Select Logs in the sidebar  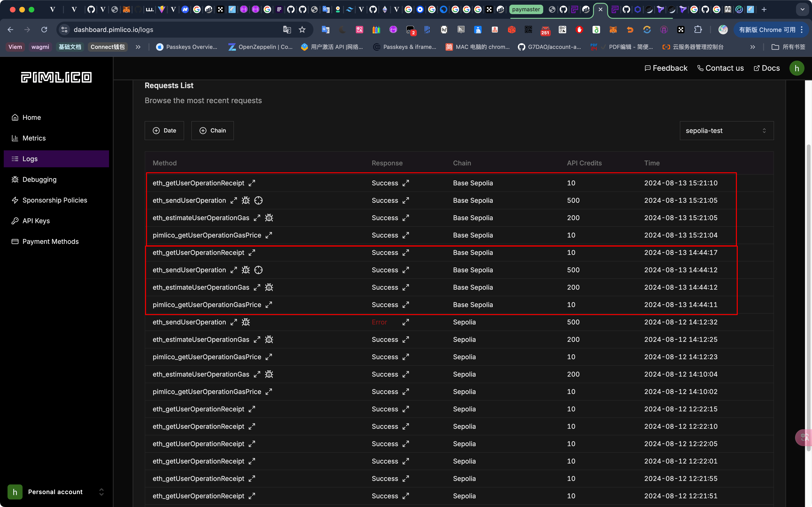tap(56, 159)
